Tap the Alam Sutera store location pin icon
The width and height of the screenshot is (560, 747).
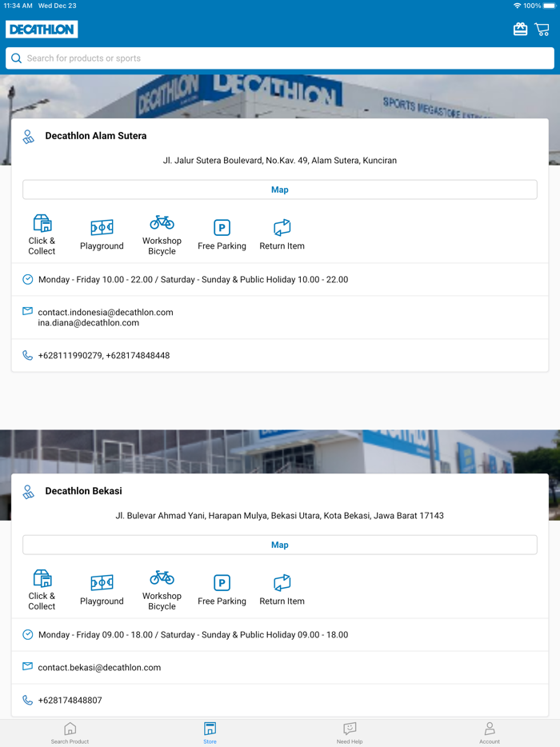click(x=28, y=137)
